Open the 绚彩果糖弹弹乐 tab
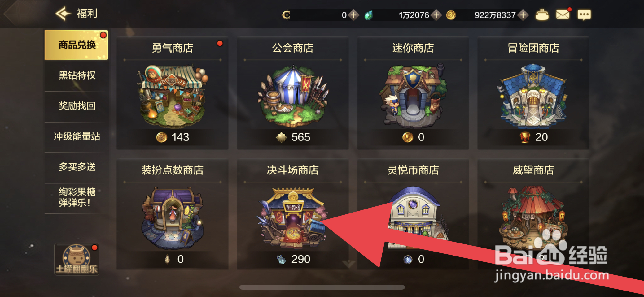Screen dimensions: 644x297 coord(77,197)
